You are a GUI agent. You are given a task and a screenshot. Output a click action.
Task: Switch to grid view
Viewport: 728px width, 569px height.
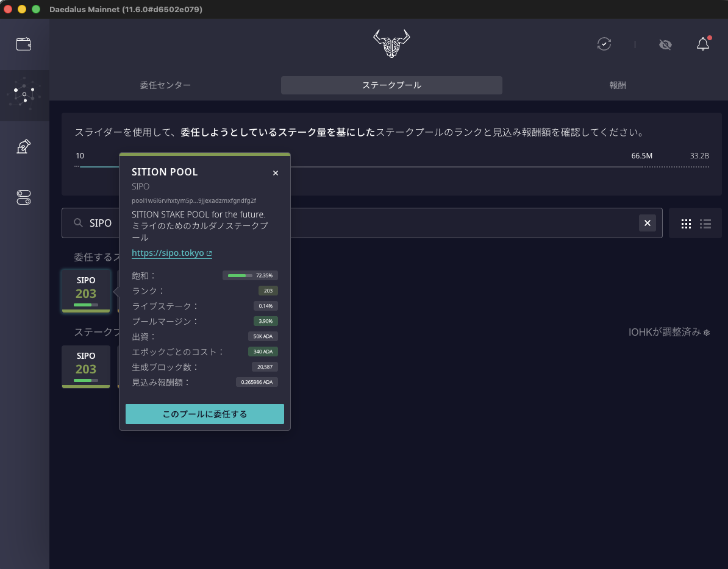click(x=686, y=224)
